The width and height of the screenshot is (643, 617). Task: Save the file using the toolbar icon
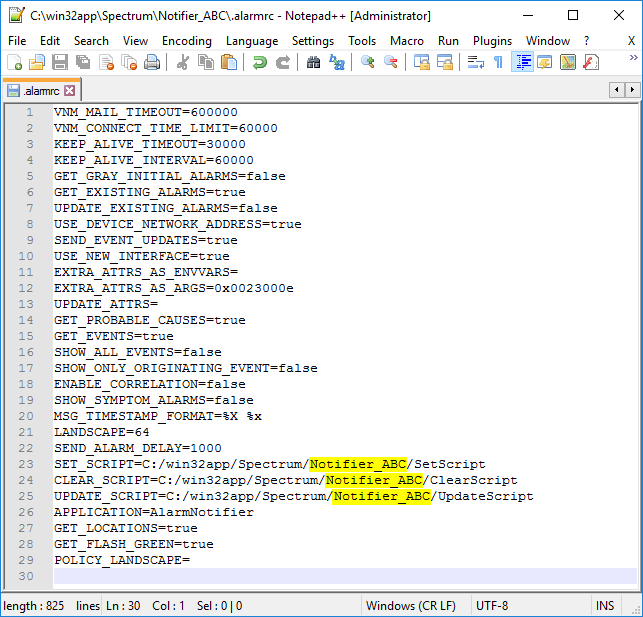point(60,62)
